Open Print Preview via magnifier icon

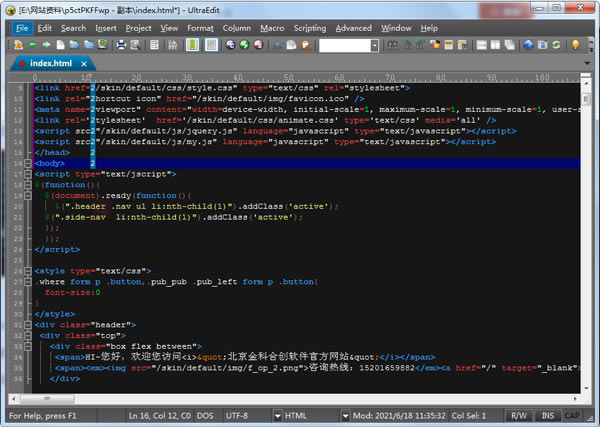(x=135, y=45)
